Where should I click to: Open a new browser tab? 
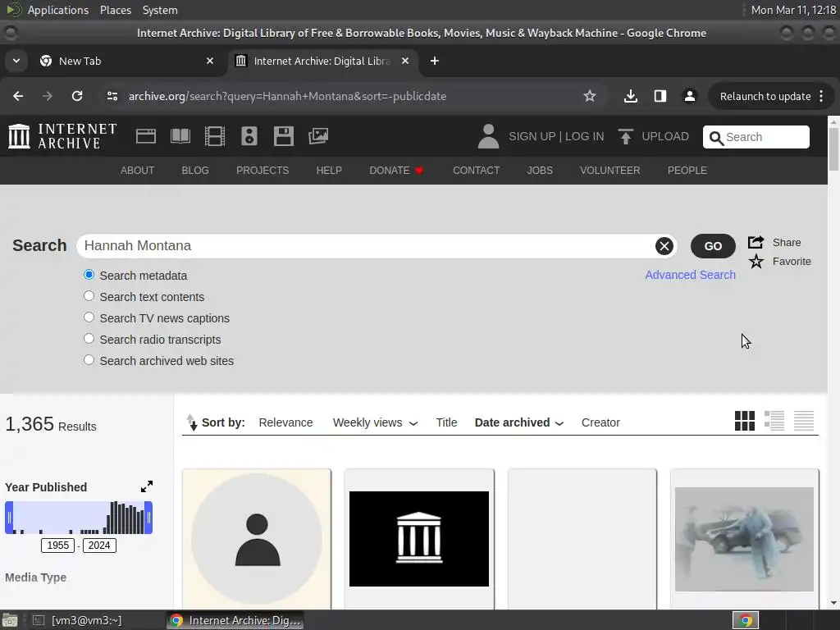(x=435, y=61)
